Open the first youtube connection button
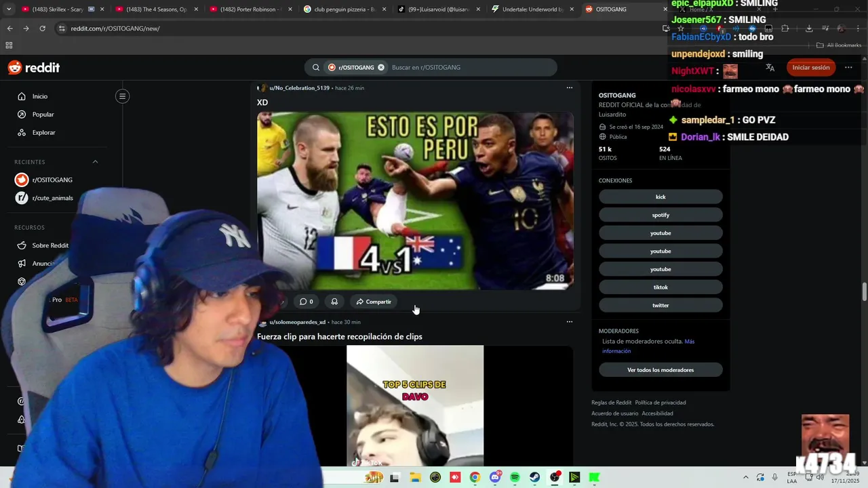This screenshot has height=488, width=868. coord(660,233)
